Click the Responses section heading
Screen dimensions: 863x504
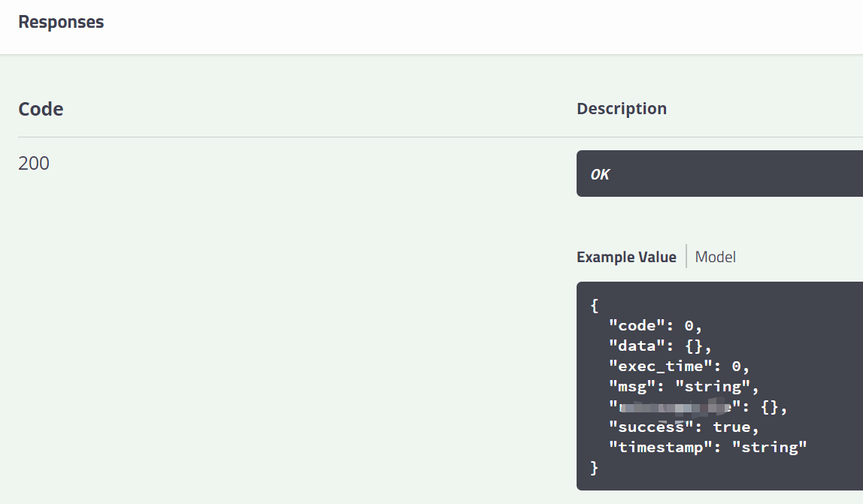point(61,22)
